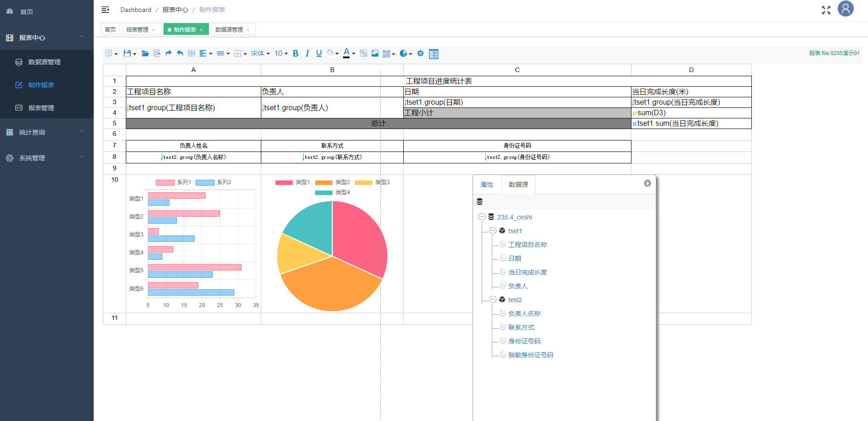Switch to the 数据源 tab in panel
This screenshot has width=868, height=421.
(x=519, y=185)
